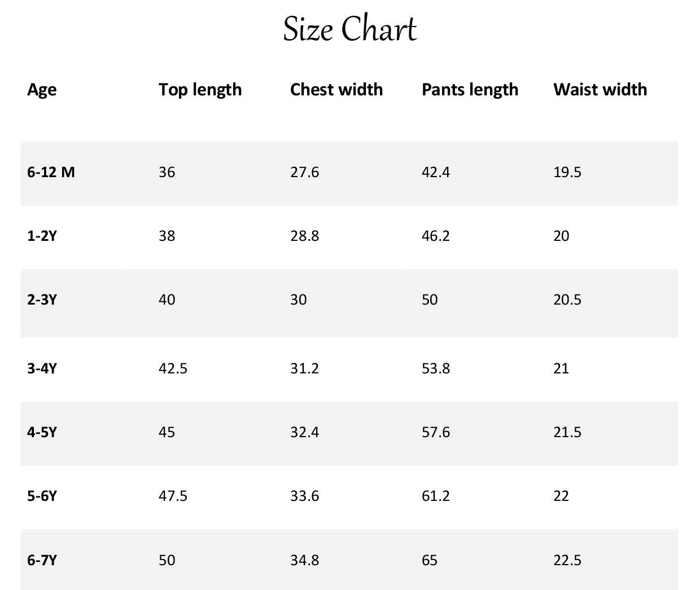Viewport: 700px width, 590px height.
Task: Select the 2-3Y age row label
Action: coord(42,300)
